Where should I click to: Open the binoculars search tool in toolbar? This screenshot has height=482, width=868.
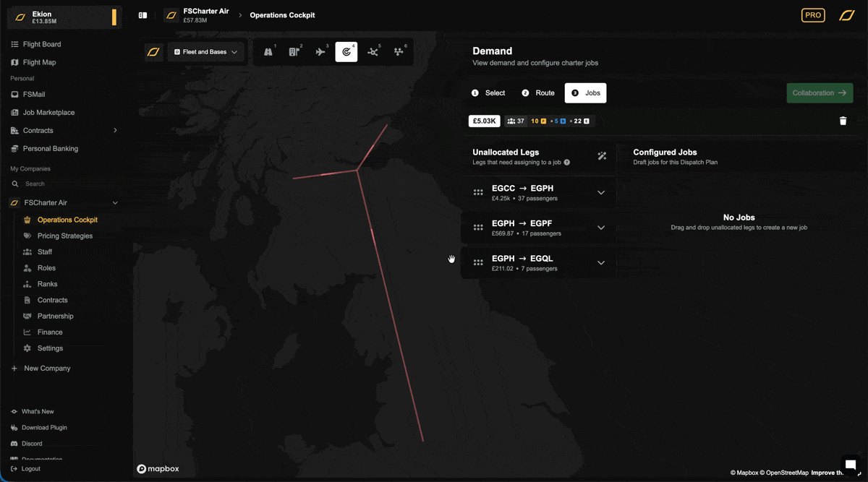268,52
